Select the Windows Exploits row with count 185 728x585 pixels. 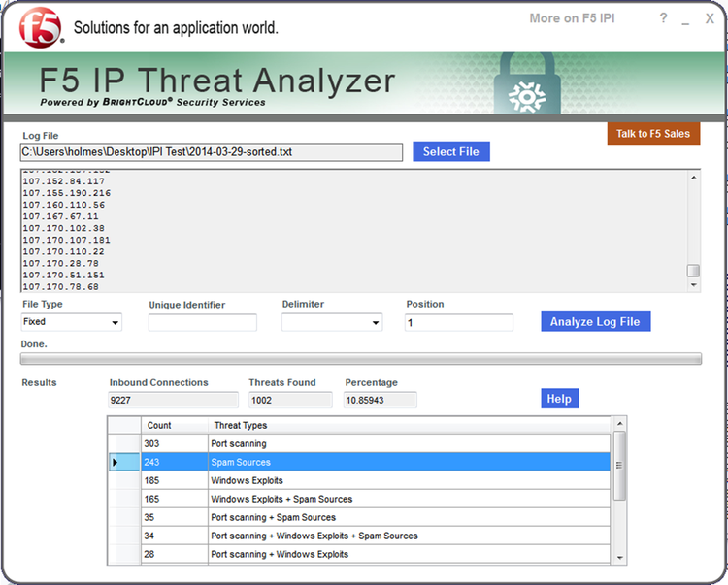[x=359, y=480]
